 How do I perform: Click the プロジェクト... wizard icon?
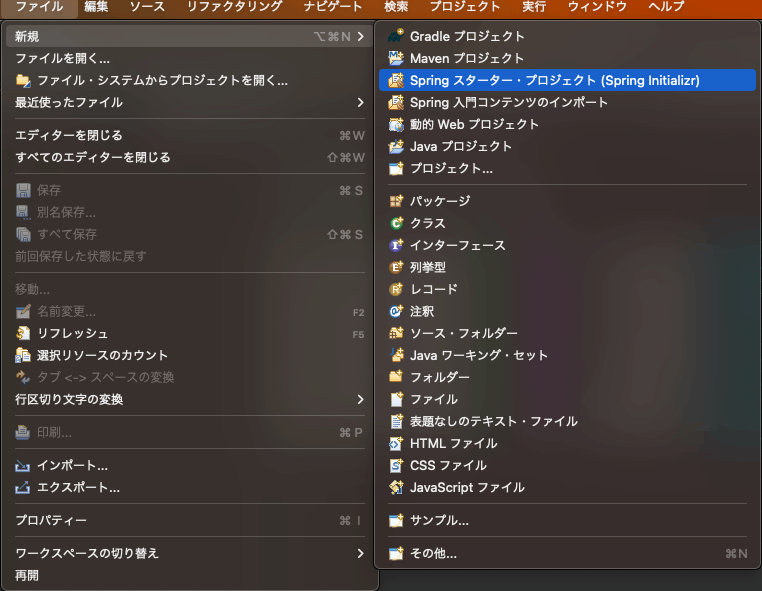click(x=396, y=168)
